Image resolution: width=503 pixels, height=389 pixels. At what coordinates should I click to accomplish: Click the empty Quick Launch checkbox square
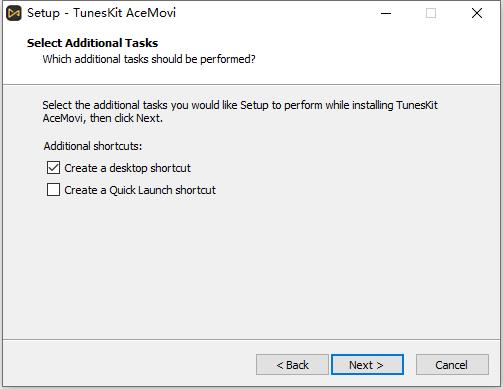(53, 190)
